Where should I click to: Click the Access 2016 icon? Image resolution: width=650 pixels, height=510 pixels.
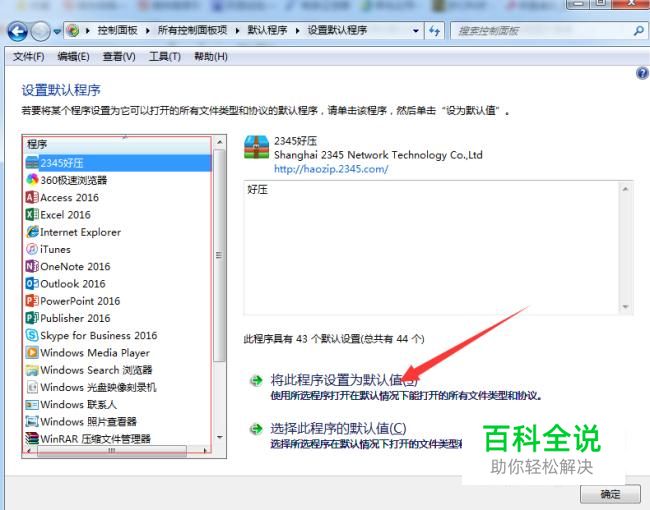(32, 197)
